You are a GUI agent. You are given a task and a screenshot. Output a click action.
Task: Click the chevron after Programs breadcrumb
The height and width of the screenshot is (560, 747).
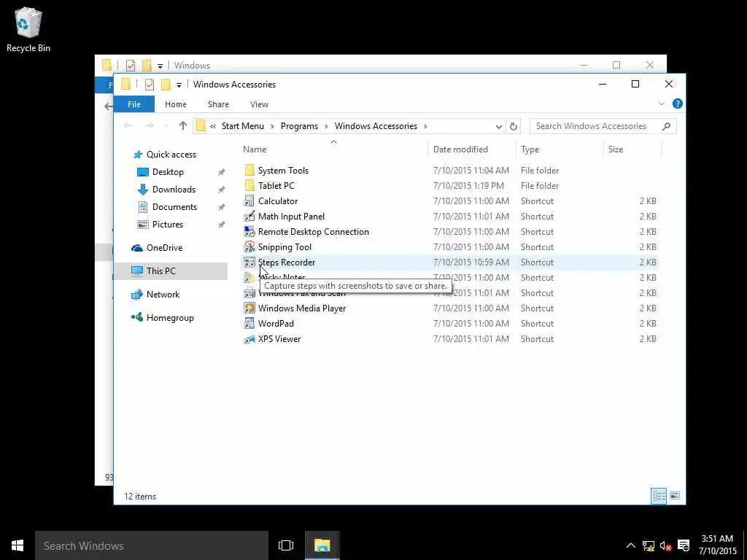(326, 126)
